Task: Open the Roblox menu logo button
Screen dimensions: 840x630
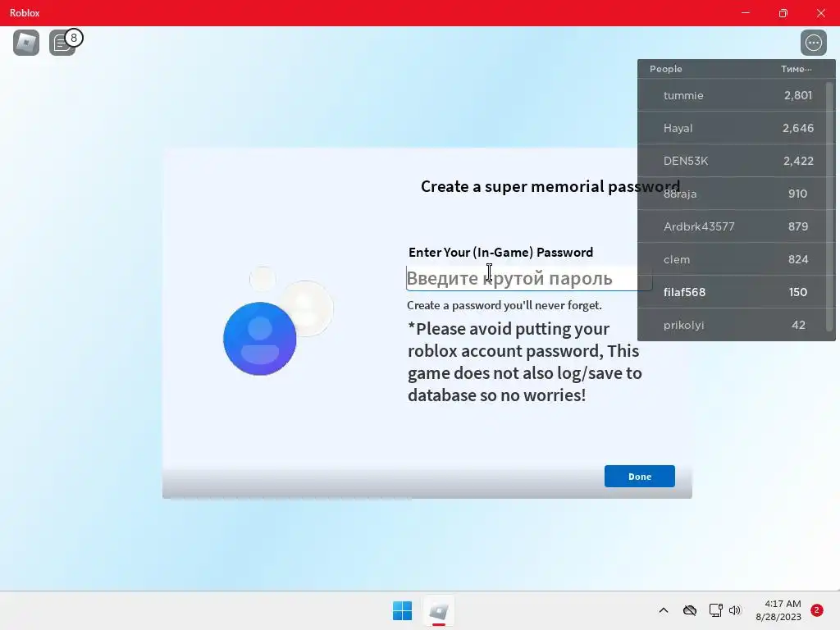Action: coord(26,43)
